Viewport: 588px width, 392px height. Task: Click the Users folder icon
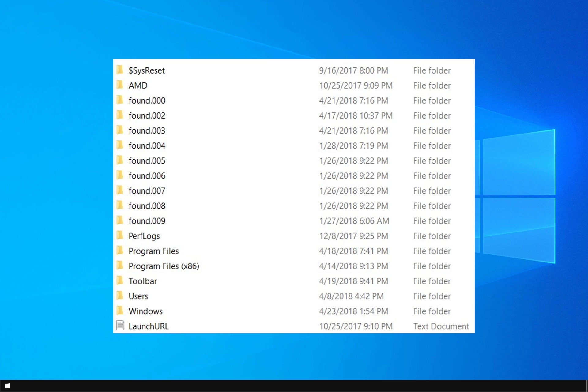point(120,296)
